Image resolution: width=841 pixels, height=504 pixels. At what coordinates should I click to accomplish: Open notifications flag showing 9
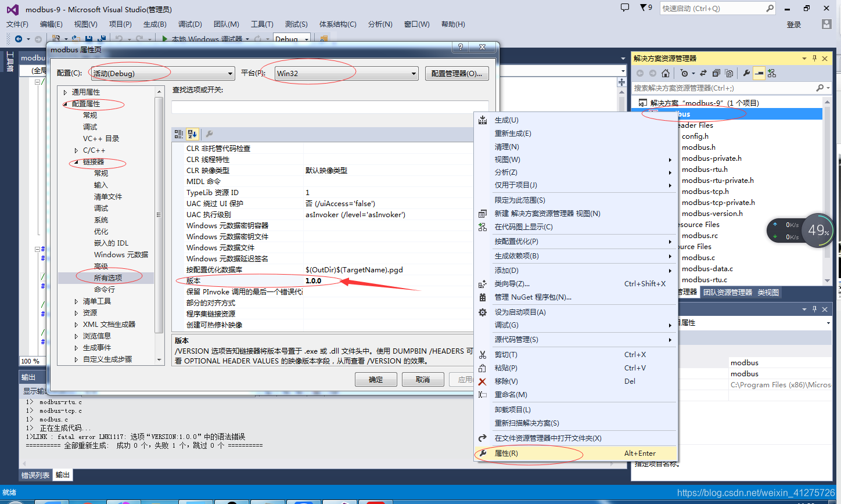coord(646,8)
